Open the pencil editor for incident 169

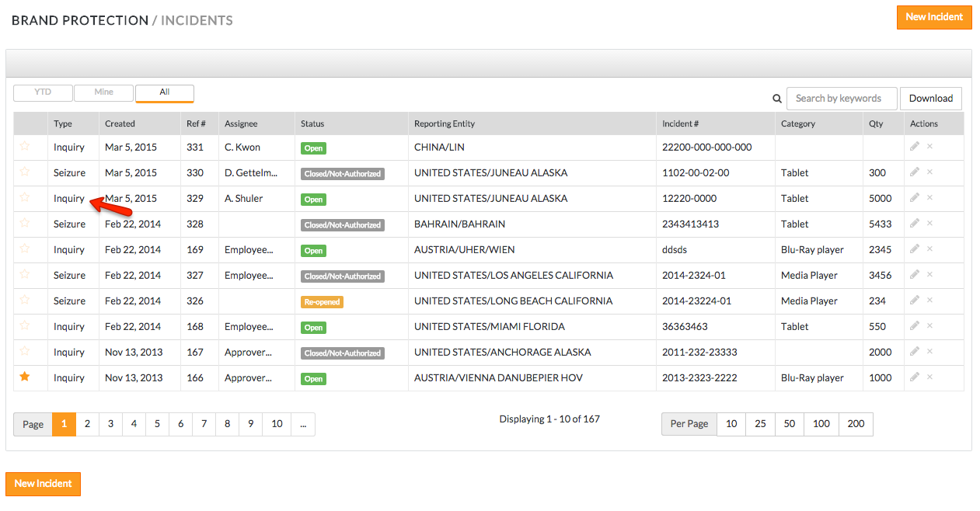pos(915,249)
